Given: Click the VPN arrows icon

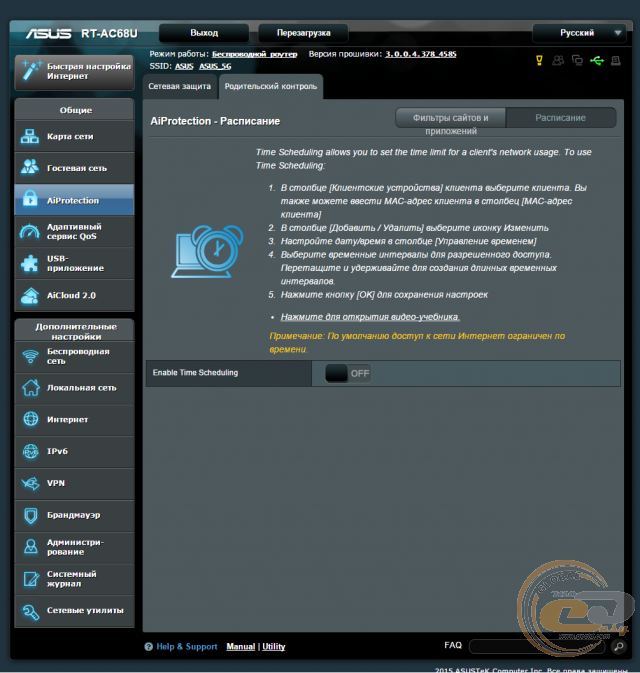Looking at the screenshot, I should pos(30,483).
